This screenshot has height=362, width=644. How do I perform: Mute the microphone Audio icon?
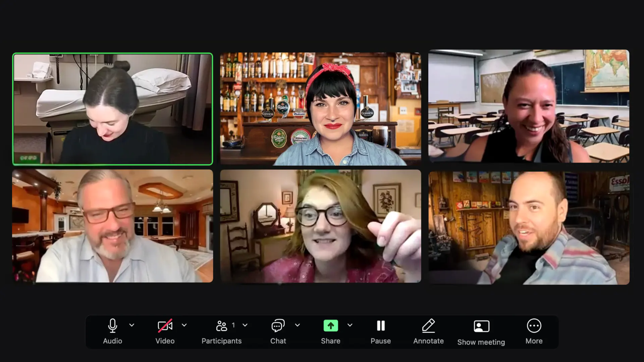(x=113, y=326)
